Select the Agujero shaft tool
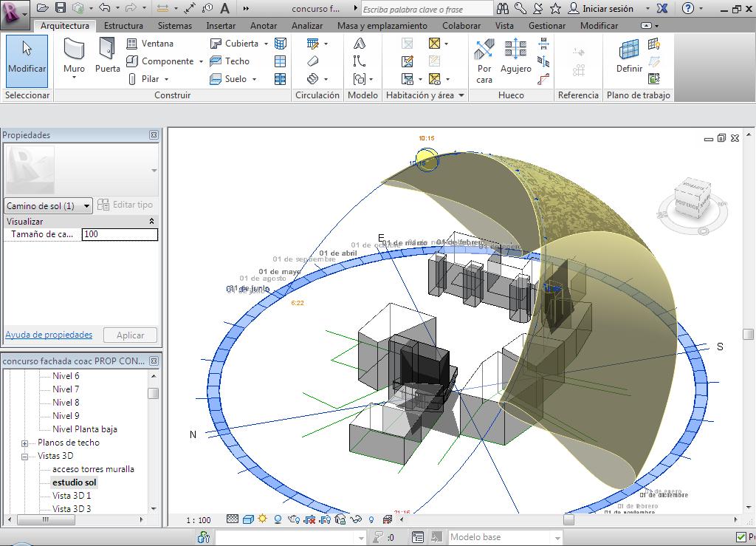This screenshot has width=756, height=546. [x=515, y=57]
